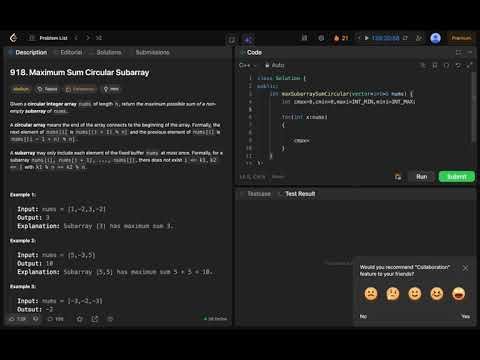
Task: Bookmark the code with the bookmark icon
Action: (435, 65)
